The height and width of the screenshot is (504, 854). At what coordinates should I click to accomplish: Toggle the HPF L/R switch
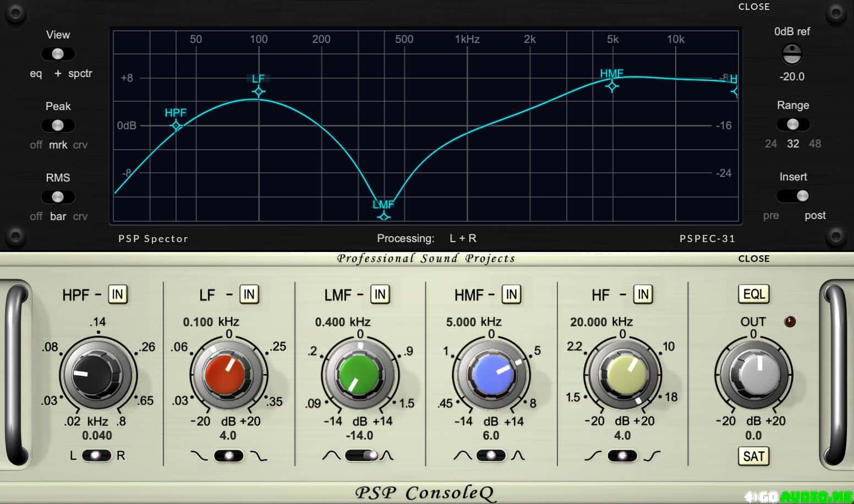96,456
